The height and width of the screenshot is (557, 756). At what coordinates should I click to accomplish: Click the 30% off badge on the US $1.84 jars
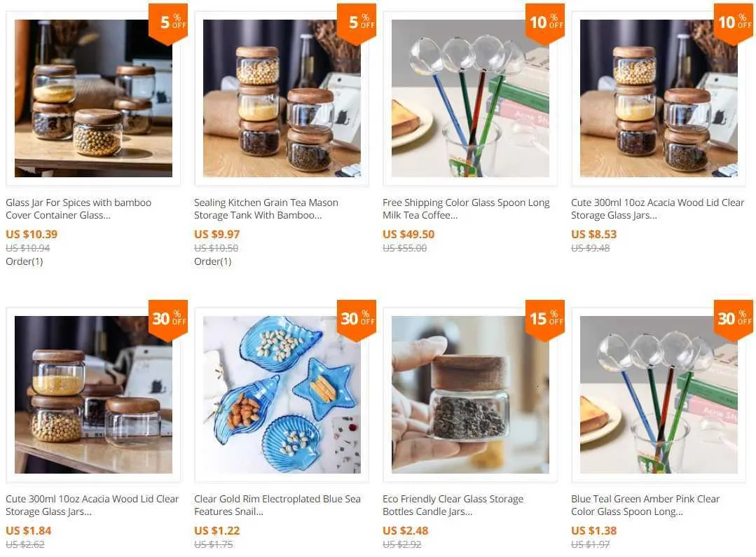[x=167, y=319]
